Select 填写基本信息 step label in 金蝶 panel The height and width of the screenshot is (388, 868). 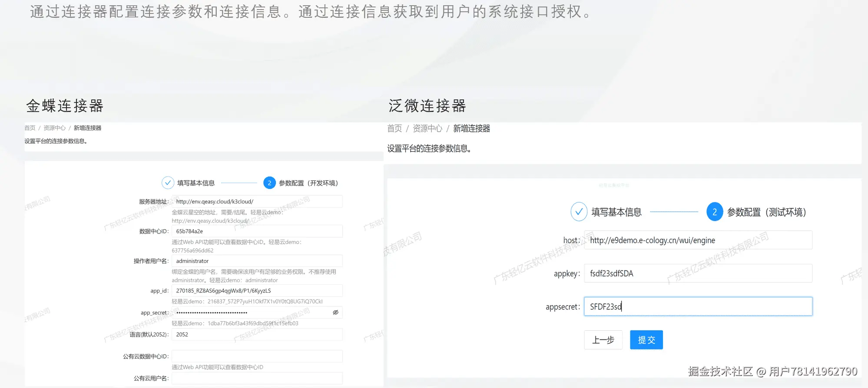196,183
